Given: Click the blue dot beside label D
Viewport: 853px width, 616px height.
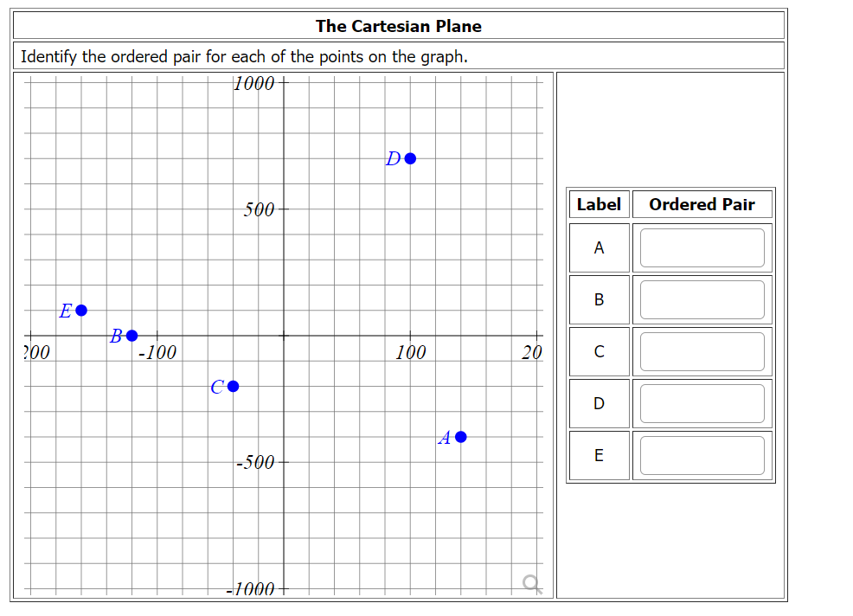Looking at the screenshot, I should point(410,158).
